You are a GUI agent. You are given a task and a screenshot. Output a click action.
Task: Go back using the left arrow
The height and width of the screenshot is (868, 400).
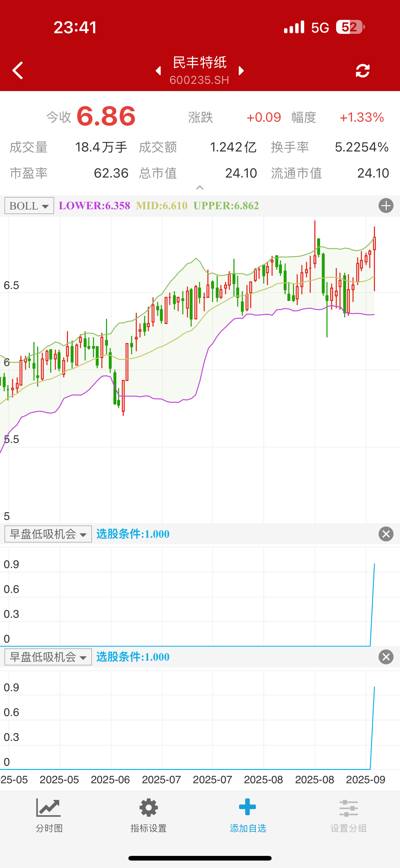(x=17, y=70)
